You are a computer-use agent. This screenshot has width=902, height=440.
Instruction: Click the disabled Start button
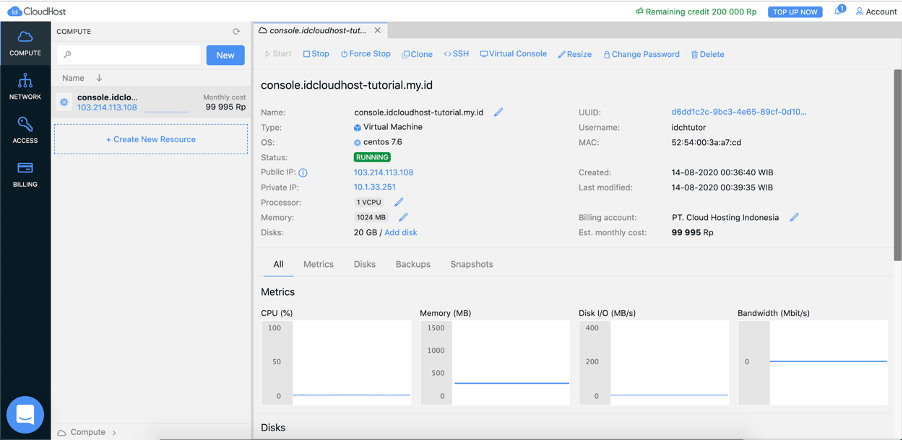pos(278,54)
